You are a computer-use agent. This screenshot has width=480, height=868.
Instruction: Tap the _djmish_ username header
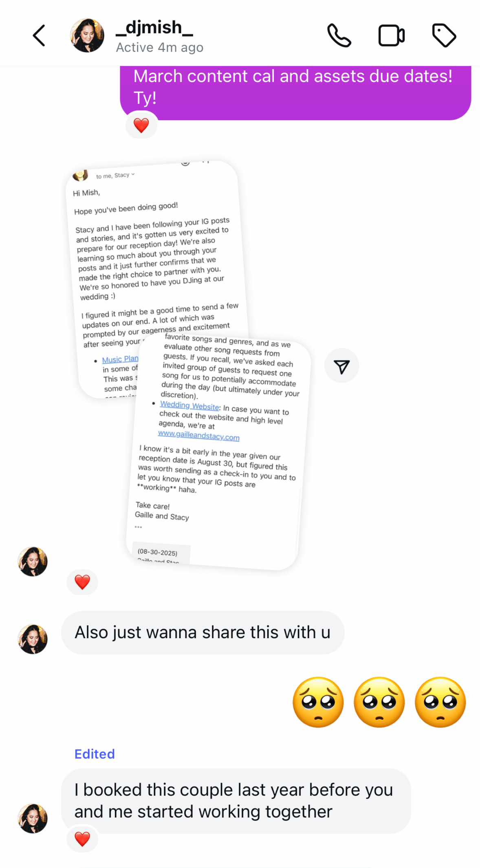(x=155, y=28)
